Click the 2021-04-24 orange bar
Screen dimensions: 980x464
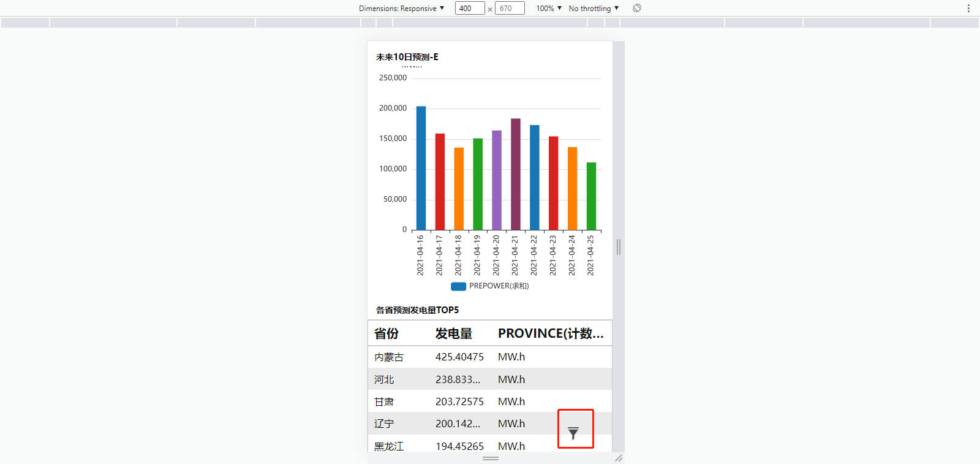[x=573, y=188]
